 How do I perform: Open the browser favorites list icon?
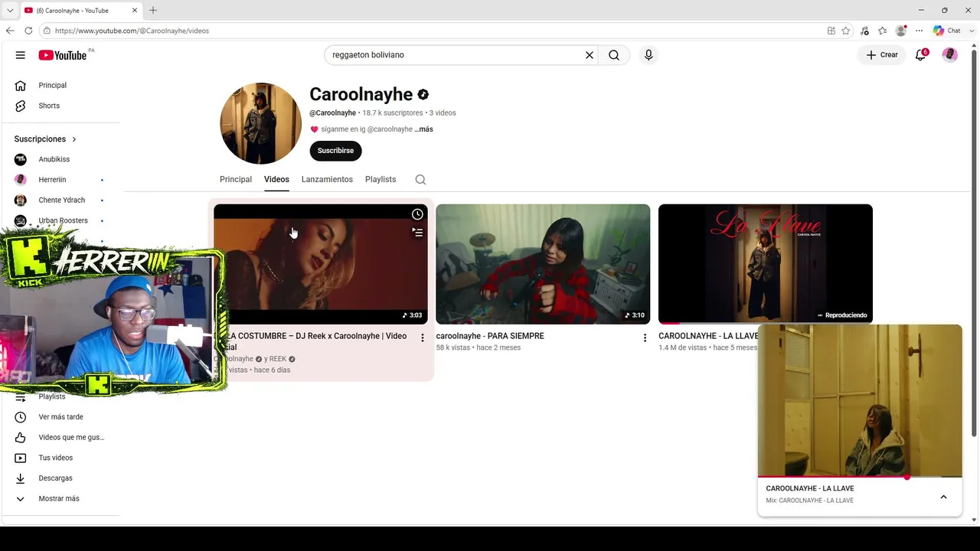click(x=883, y=31)
